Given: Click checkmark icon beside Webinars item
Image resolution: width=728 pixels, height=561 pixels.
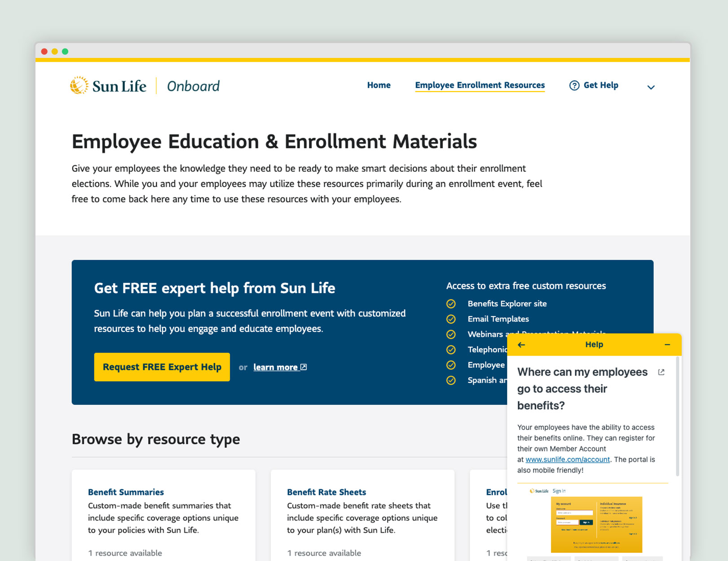Looking at the screenshot, I should coord(451,334).
